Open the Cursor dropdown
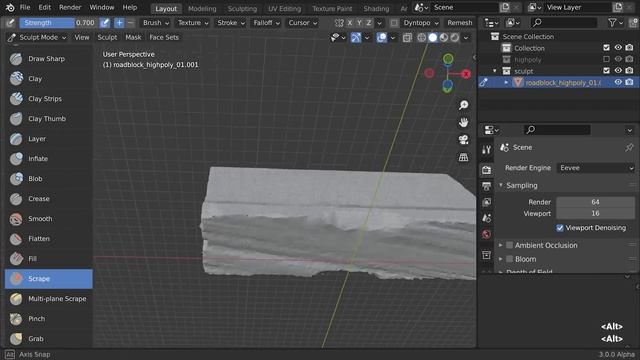This screenshot has width=640, height=360. [x=302, y=23]
